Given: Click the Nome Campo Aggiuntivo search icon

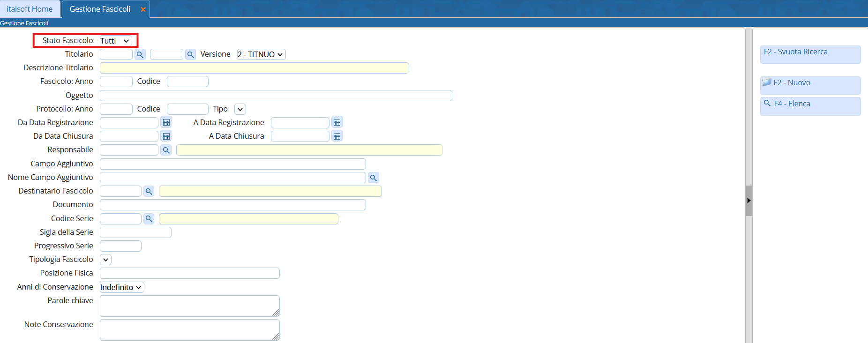Looking at the screenshot, I should click(x=373, y=178).
